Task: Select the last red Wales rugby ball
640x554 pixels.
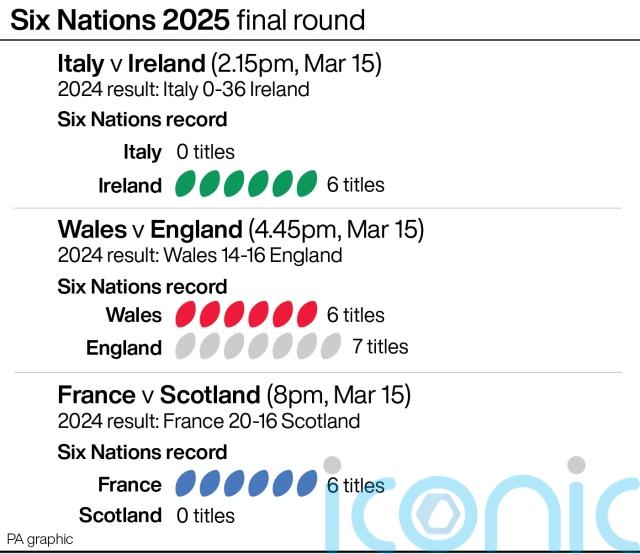Action: pyautogui.click(x=305, y=315)
